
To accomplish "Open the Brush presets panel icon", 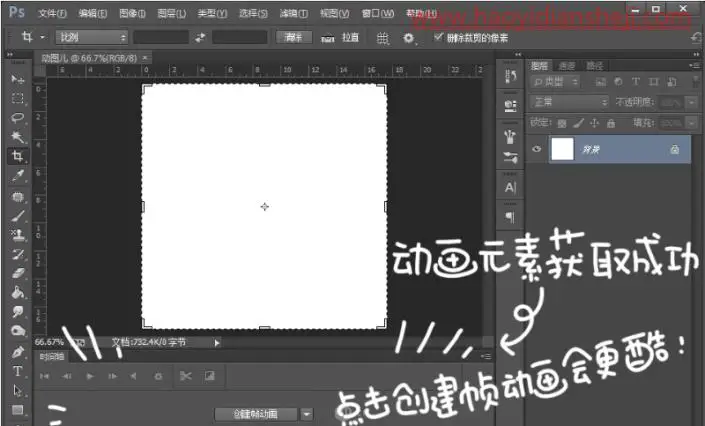I will pyautogui.click(x=510, y=137).
